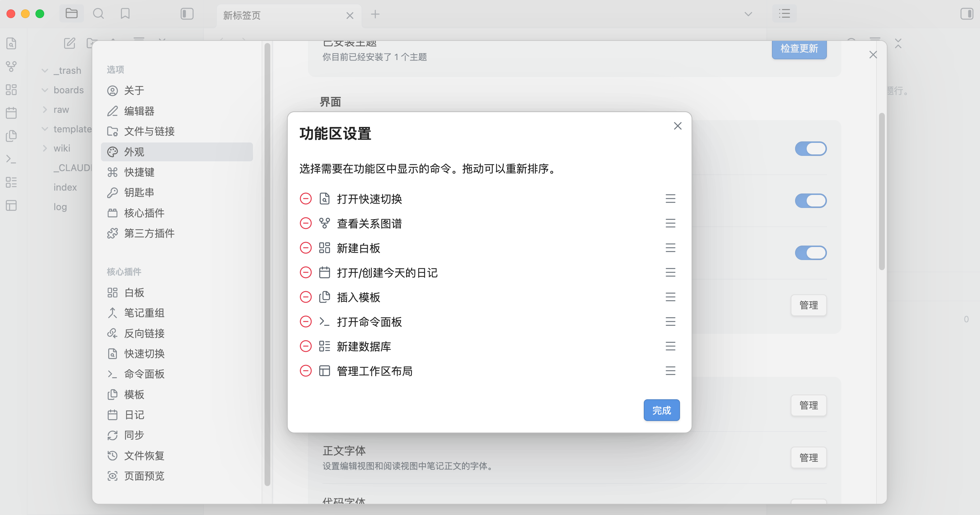Click the new note pencil icon
This screenshot has height=515, width=980.
click(x=69, y=43)
